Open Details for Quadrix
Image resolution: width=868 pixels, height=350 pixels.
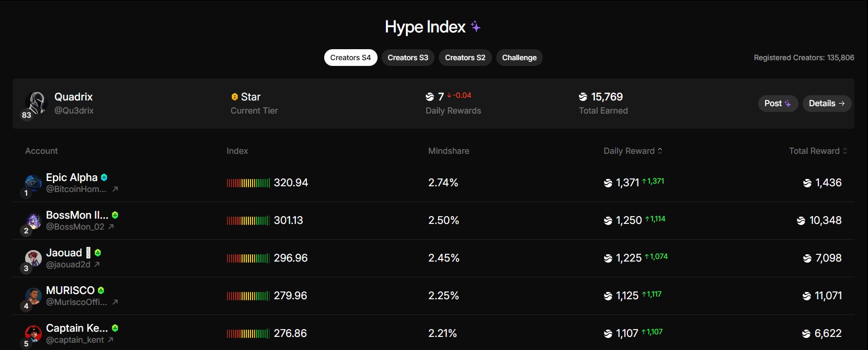827,104
